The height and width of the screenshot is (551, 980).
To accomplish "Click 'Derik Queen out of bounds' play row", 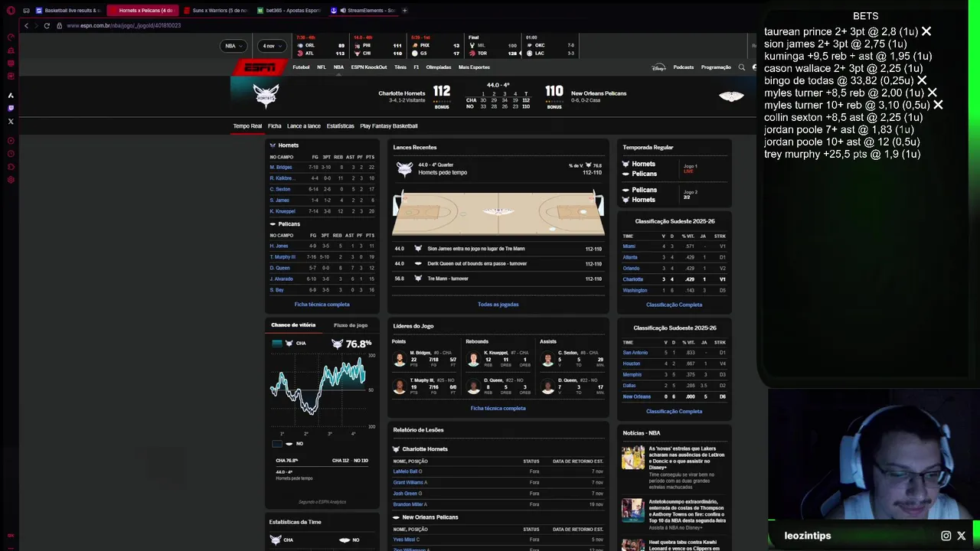I will [498, 263].
